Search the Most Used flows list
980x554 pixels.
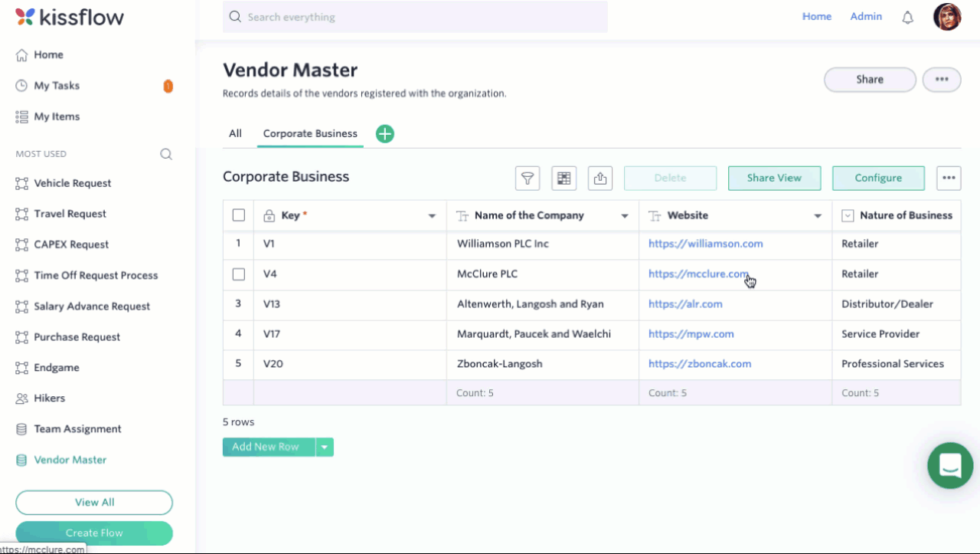[166, 154]
